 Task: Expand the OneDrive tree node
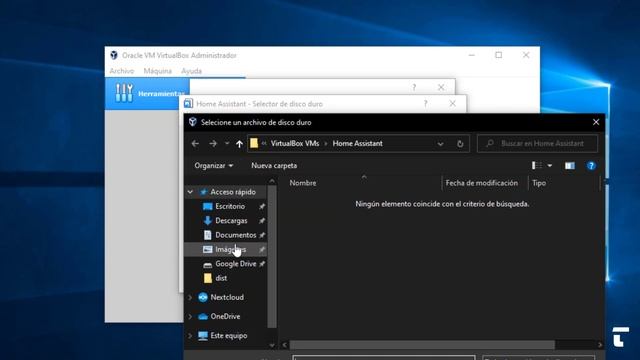[190, 317]
